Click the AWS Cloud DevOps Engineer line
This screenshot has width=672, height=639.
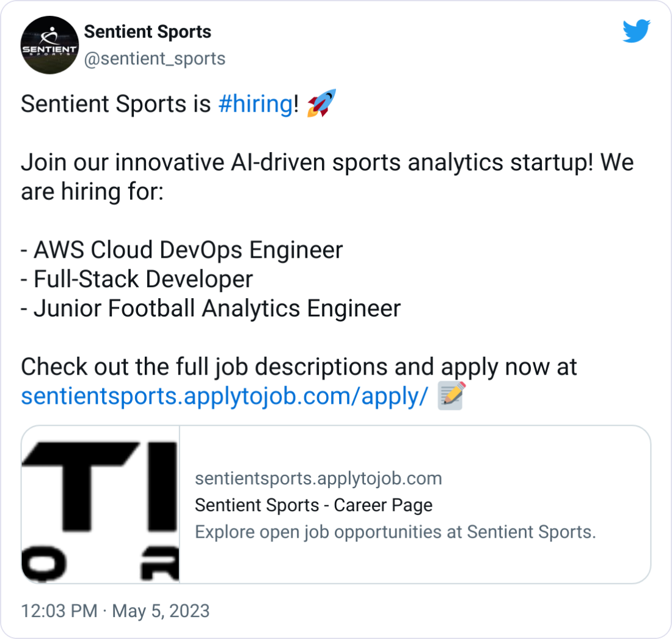pos(181,250)
